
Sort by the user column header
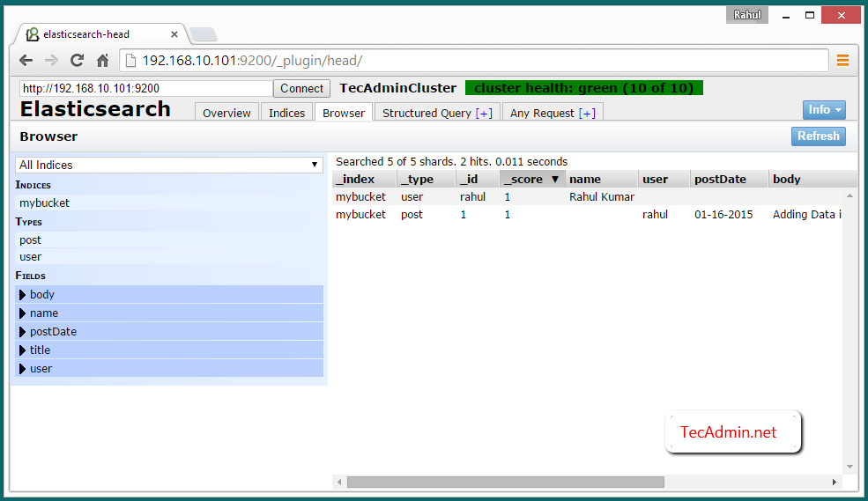pos(664,179)
